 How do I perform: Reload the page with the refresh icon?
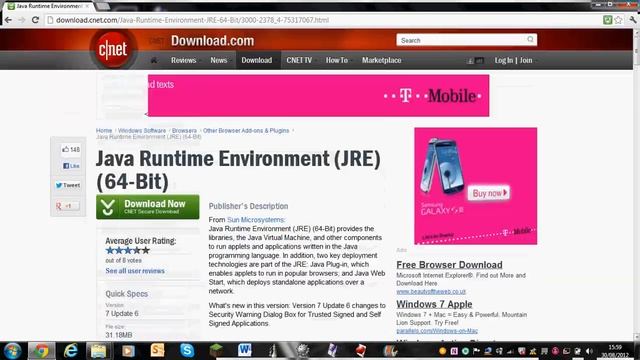click(x=36, y=20)
